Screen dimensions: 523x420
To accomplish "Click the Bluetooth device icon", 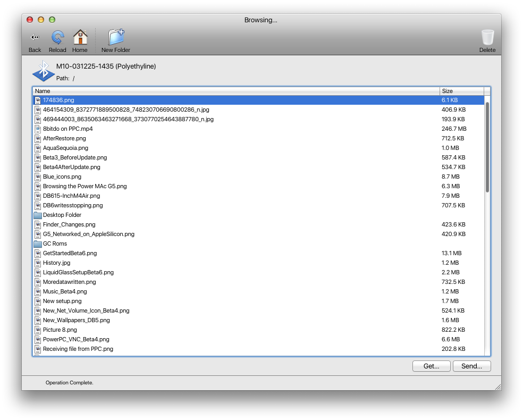I will (x=44, y=71).
